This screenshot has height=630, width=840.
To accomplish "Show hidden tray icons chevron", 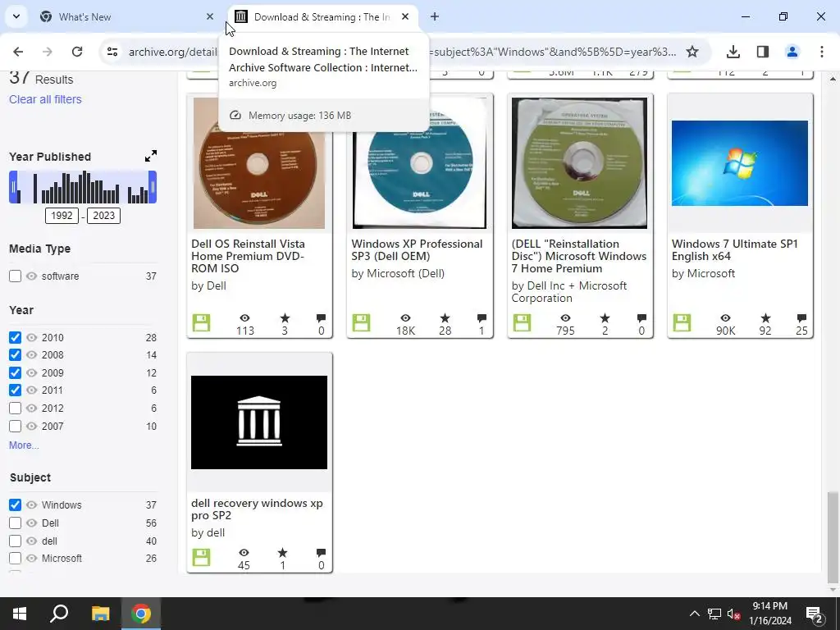I will [x=694, y=614].
